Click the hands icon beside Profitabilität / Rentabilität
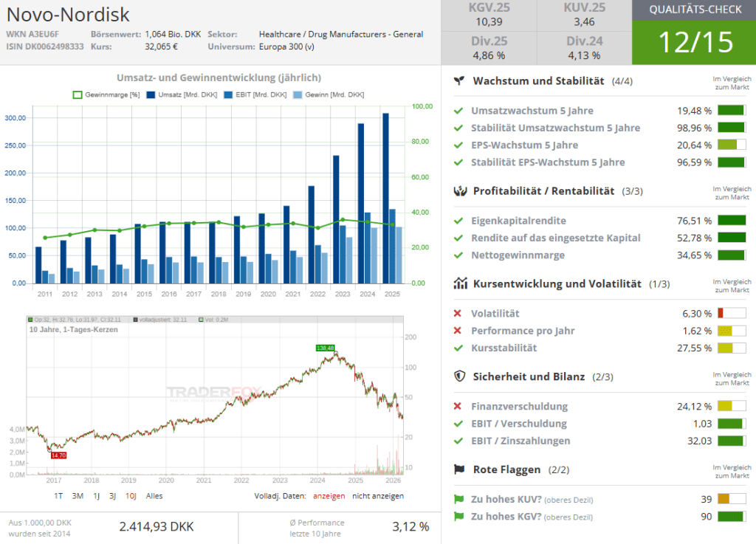 [459, 191]
